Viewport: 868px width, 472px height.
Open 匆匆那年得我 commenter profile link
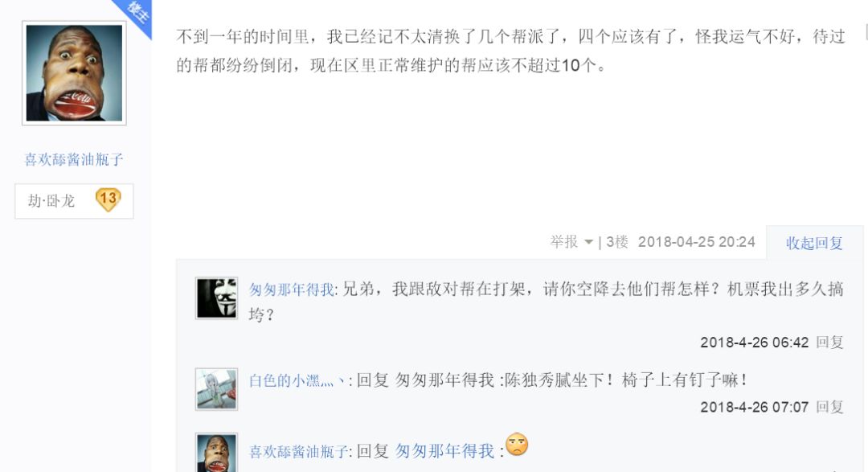point(291,289)
